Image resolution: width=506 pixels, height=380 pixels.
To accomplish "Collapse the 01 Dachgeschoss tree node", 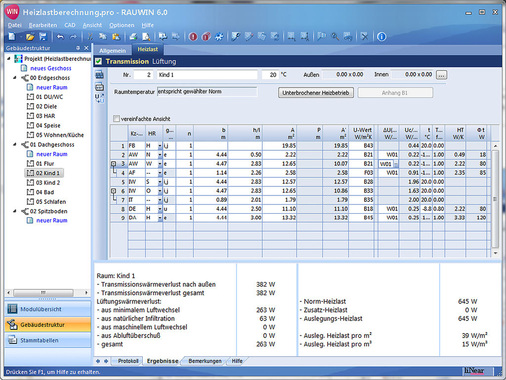I will tap(15, 145).
